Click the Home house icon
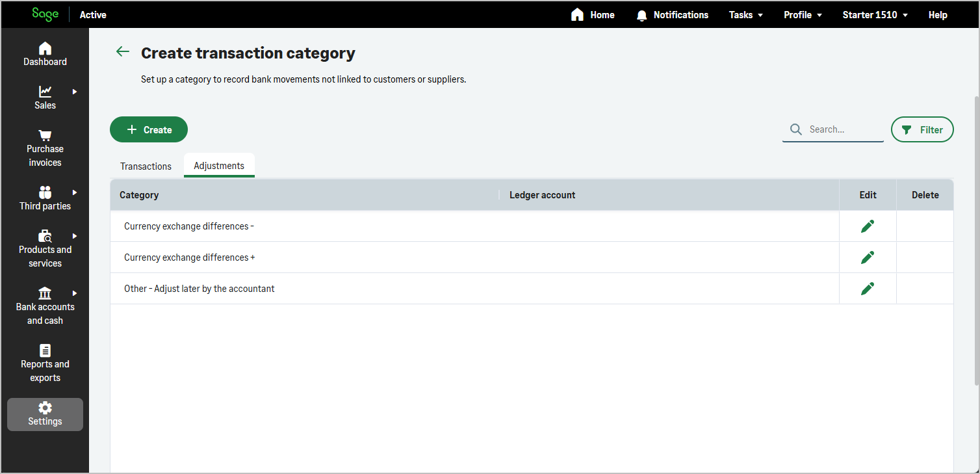Screen dimensions: 980x474 pyautogui.click(x=577, y=14)
